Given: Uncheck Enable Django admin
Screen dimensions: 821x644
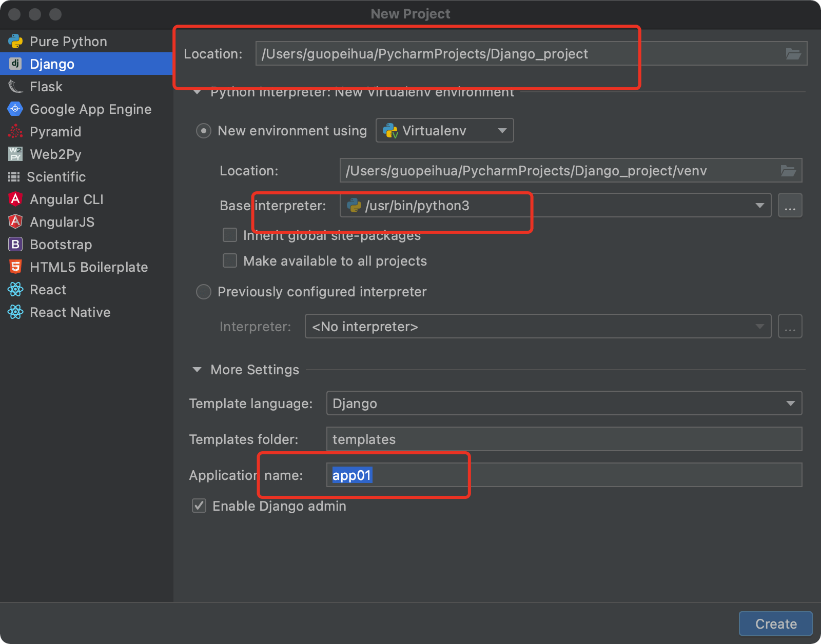Looking at the screenshot, I should (199, 506).
